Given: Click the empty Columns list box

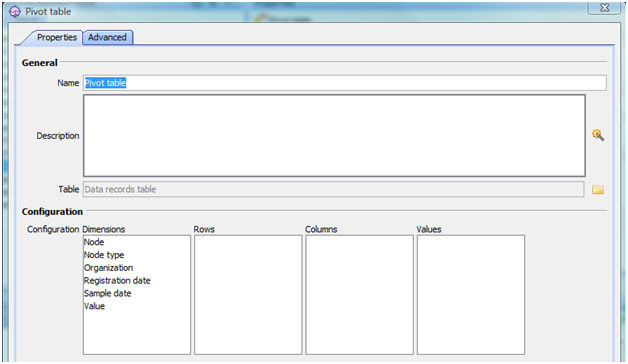Looking at the screenshot, I should (359, 294).
